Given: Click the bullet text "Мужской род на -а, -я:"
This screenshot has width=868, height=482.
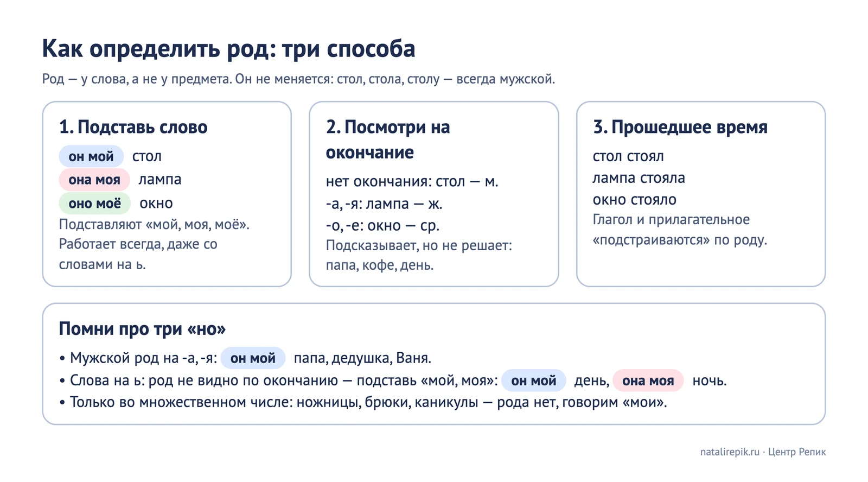Looking at the screenshot, I should click(144, 358).
